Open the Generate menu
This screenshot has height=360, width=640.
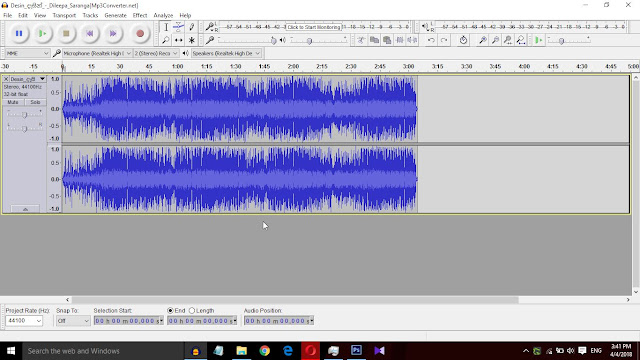point(116,15)
